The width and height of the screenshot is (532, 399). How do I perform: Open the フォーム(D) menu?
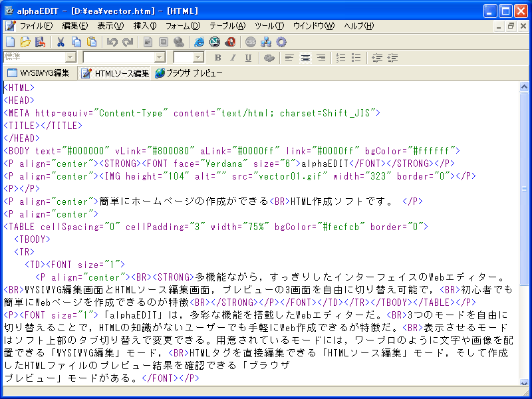tap(183, 26)
